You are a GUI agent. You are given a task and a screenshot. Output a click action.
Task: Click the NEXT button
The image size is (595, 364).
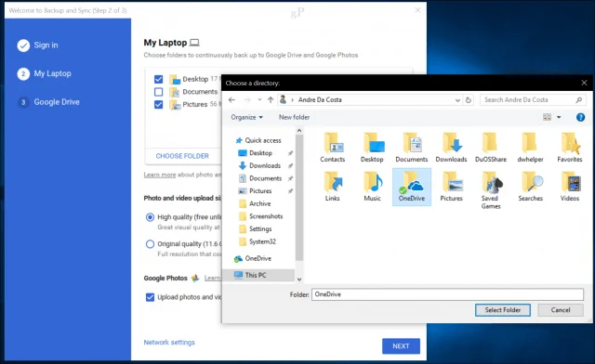pos(401,346)
